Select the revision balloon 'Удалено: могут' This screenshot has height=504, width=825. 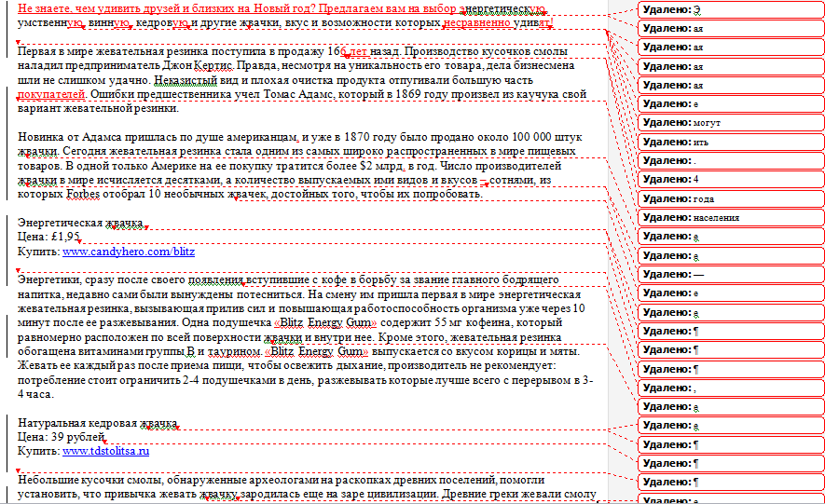click(x=731, y=122)
